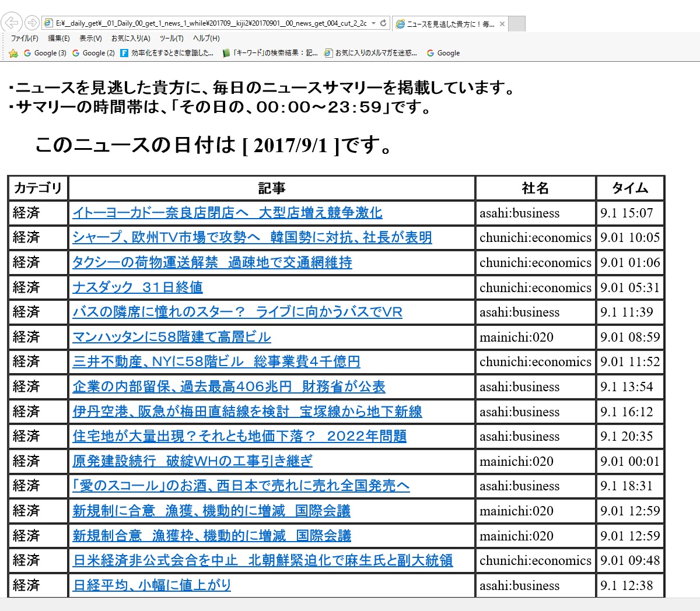Viewport: 700px width, 611px height.
Task: Select the date heading text 2017/9/1
Action: click(x=290, y=145)
